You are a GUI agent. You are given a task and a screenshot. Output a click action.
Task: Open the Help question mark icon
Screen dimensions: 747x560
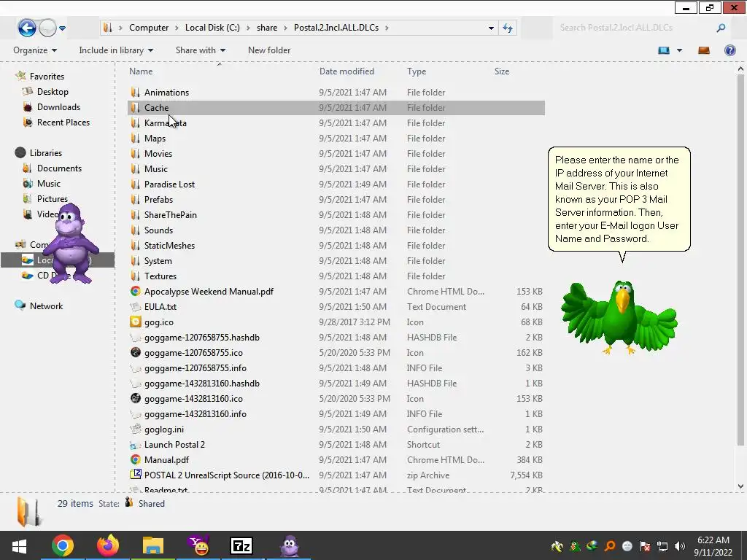pos(729,50)
